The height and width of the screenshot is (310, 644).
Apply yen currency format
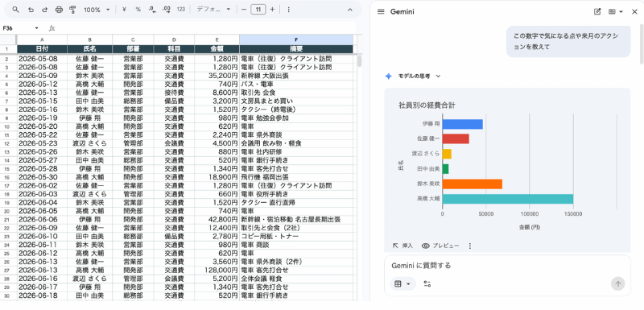[124, 10]
